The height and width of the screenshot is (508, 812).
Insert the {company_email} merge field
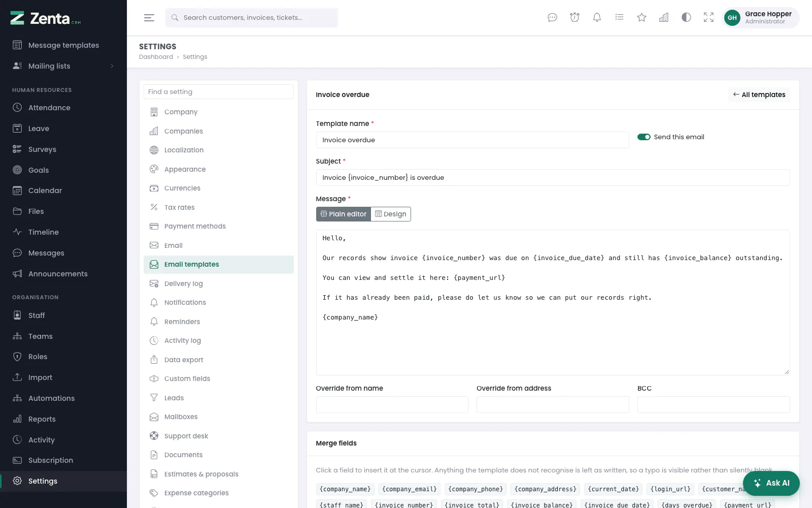click(x=410, y=489)
